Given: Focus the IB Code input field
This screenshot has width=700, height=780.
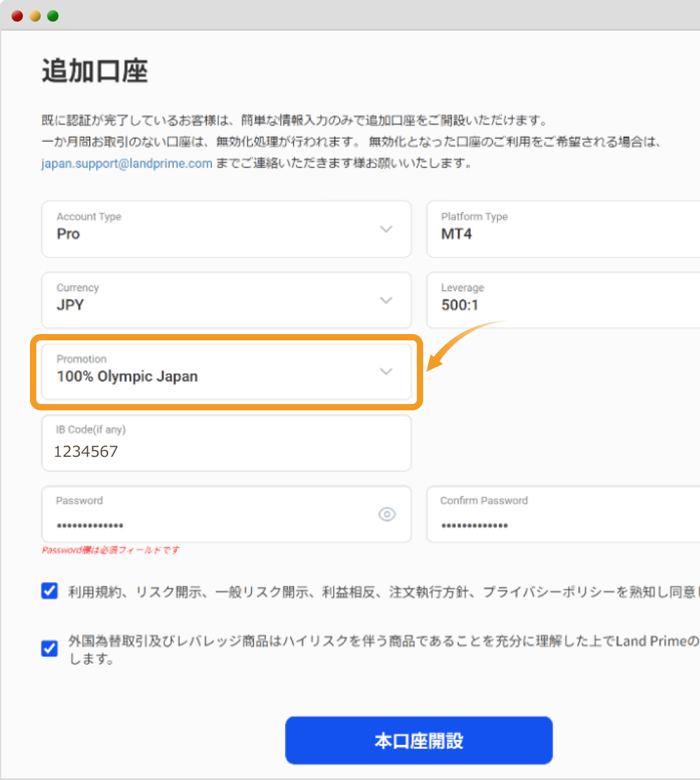Looking at the screenshot, I should coord(227,443).
